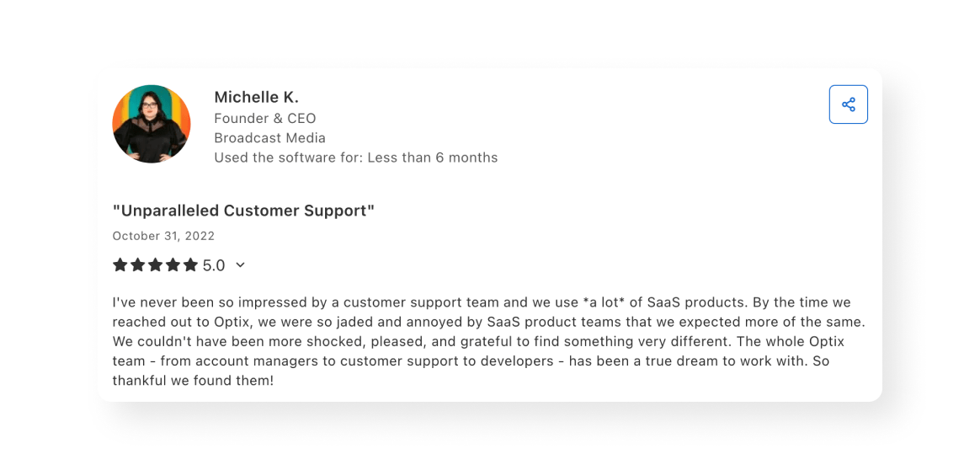Click the line starting "reached out to Optix"
Screen dimensions: 980x470
point(488,322)
